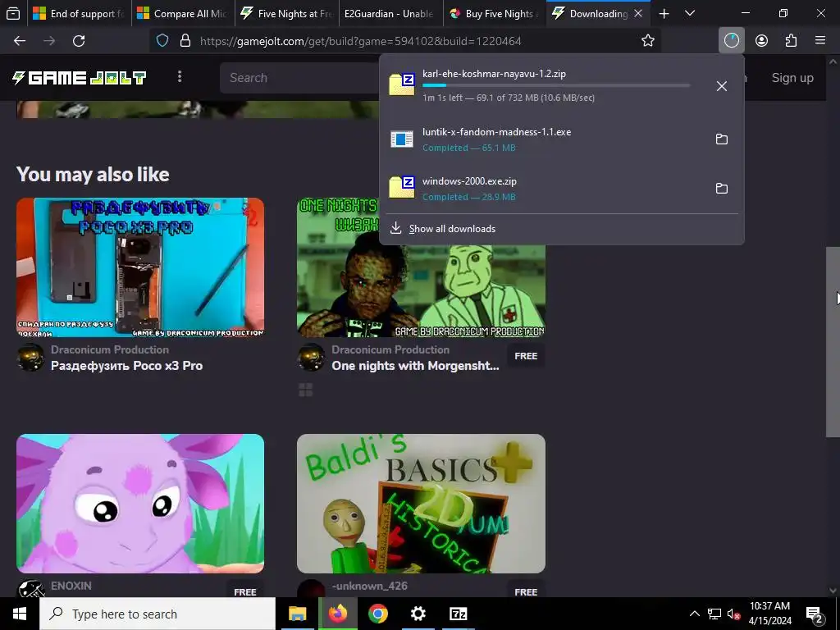Open the clock showing 10:37 AM

click(x=769, y=614)
